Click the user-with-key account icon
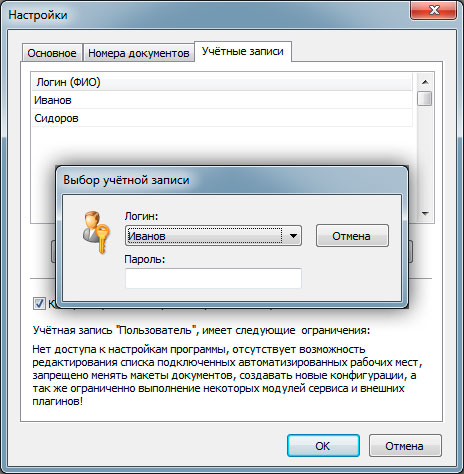 (96, 232)
